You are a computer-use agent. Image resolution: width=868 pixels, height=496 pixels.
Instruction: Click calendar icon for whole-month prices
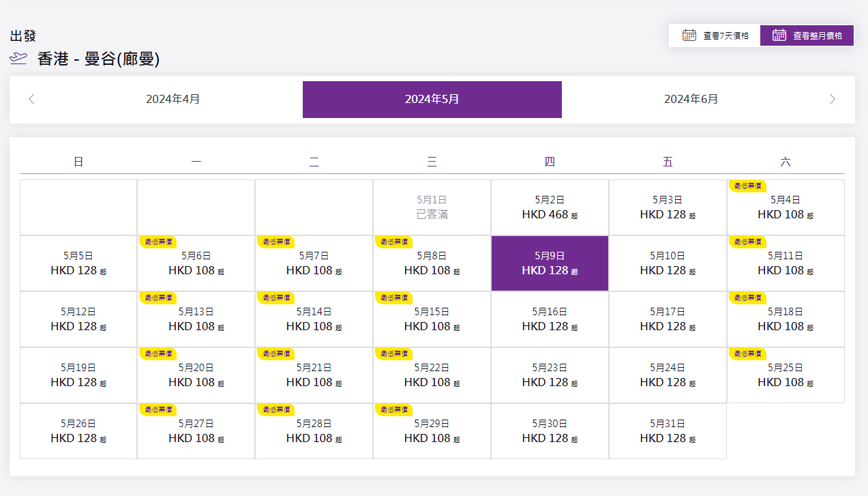pyautogui.click(x=779, y=35)
